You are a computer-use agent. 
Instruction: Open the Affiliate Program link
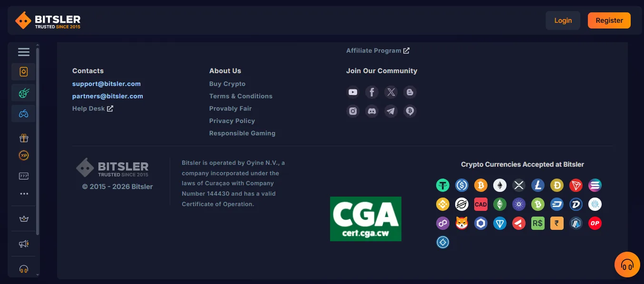pos(378,50)
